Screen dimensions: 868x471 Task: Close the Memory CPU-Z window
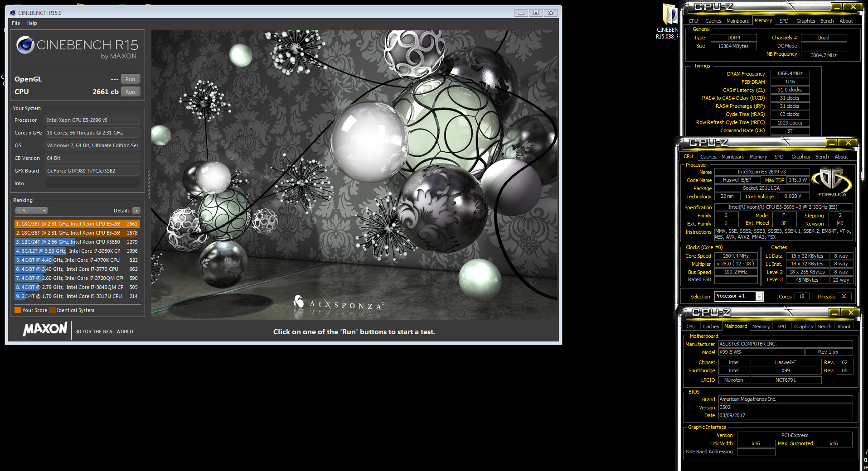coord(853,7)
